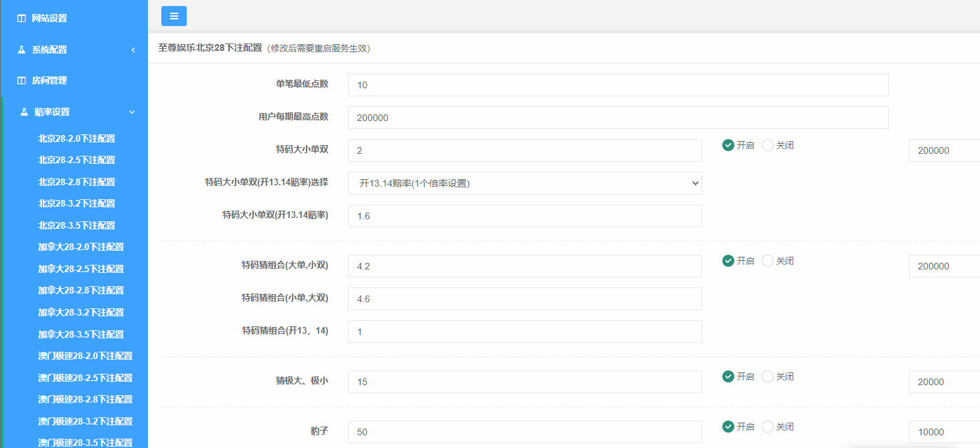
Task: Click the 豹子 odds input field
Action: 525,432
